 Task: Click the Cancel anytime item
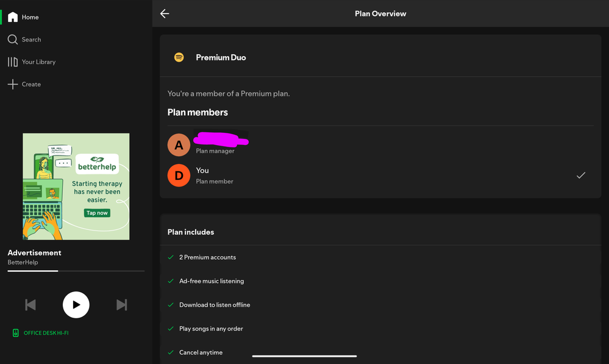point(201,352)
